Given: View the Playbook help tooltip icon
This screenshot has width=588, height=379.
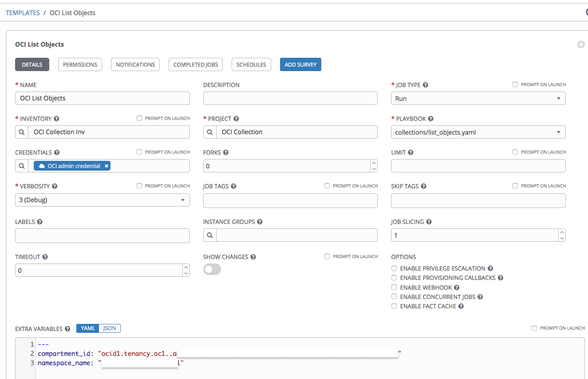Looking at the screenshot, I should point(430,118).
